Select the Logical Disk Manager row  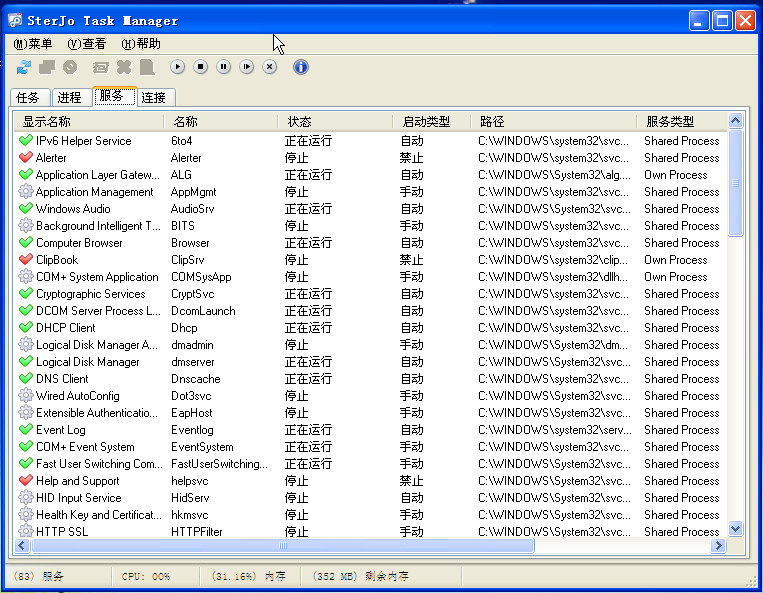click(x=370, y=361)
